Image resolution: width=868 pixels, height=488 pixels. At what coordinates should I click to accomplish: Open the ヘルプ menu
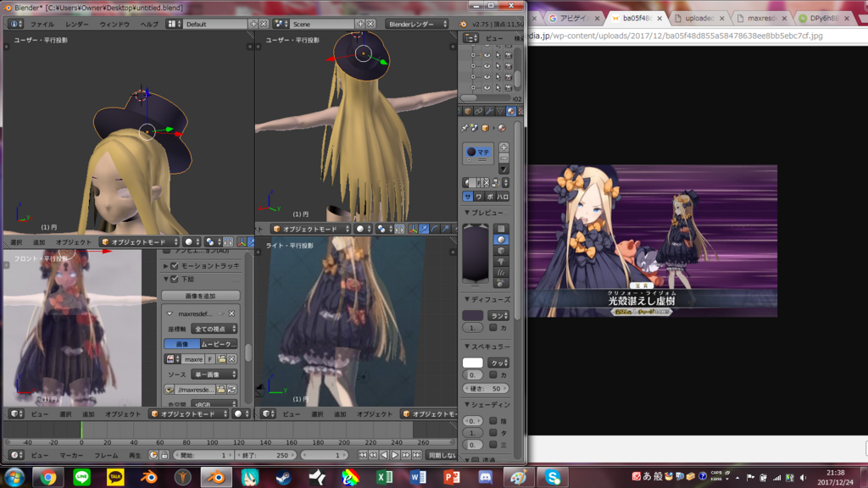point(149,25)
